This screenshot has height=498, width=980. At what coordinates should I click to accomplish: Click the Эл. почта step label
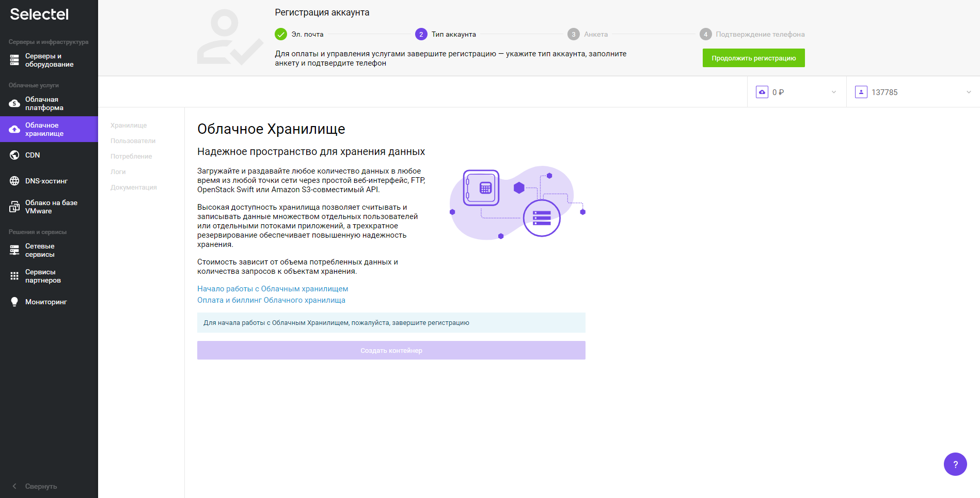tap(307, 34)
